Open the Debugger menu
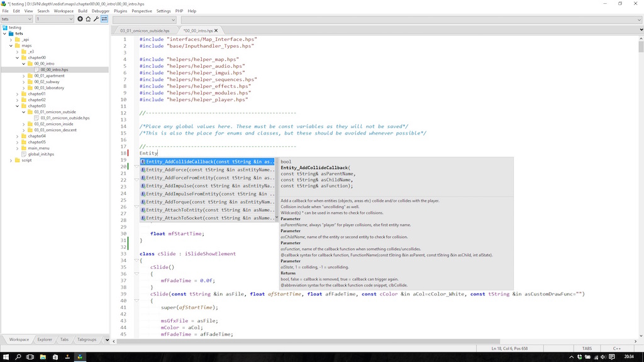This screenshot has width=644, height=362. point(100,11)
